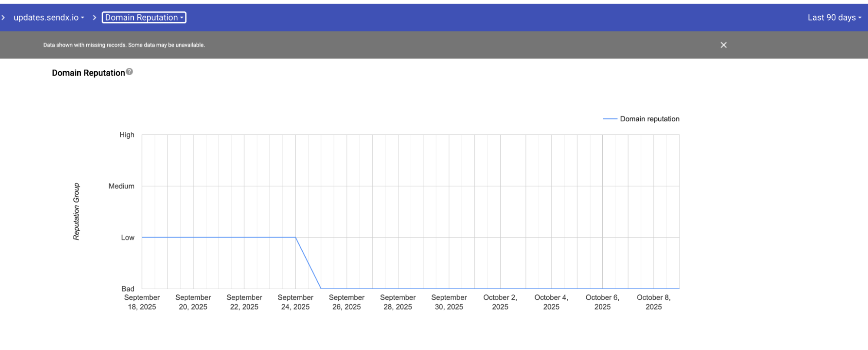Click the 'September 24, 2025' axis label
The width and height of the screenshot is (868, 350).
296,302
